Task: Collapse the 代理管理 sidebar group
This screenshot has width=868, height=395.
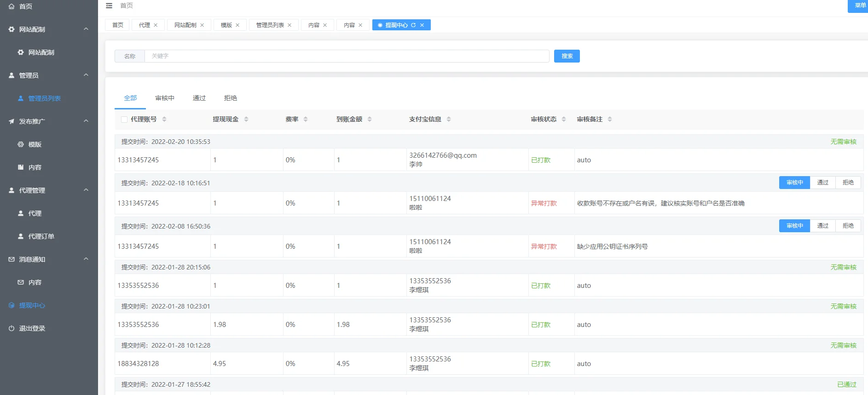Action: (86, 190)
